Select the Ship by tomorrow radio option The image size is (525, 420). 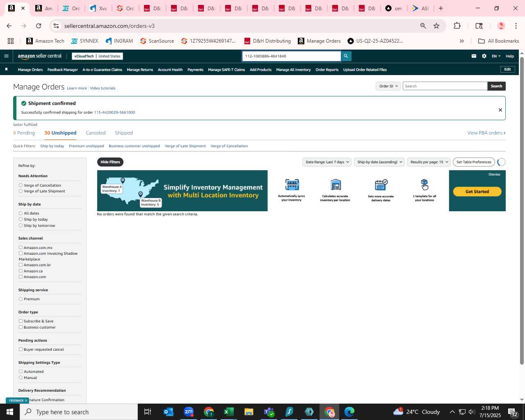(x=21, y=226)
